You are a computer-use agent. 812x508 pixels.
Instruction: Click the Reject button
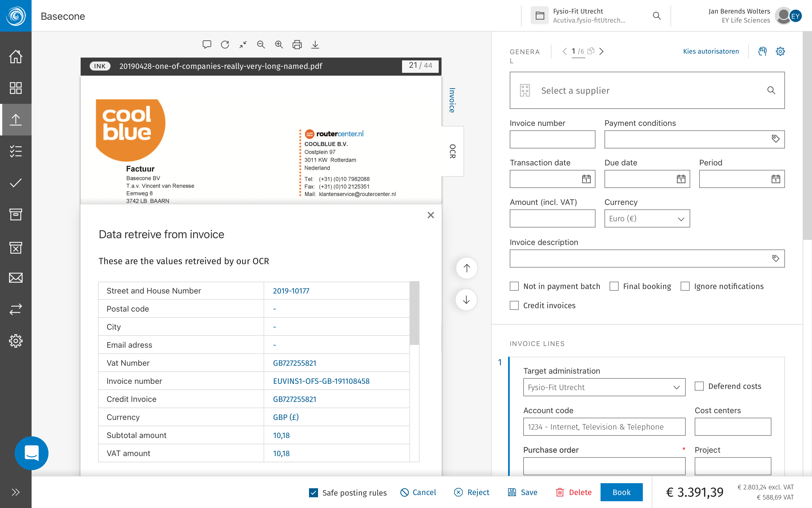coord(471,492)
